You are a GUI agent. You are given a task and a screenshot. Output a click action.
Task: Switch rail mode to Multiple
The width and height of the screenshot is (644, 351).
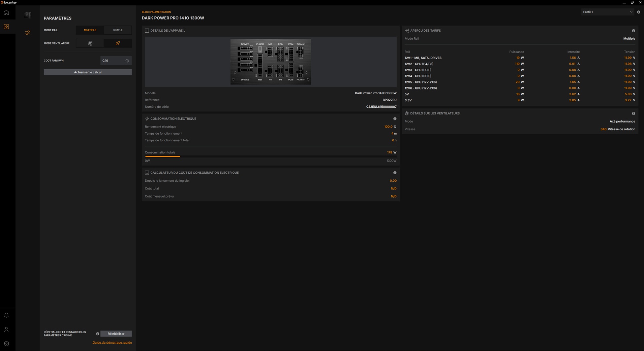click(90, 30)
